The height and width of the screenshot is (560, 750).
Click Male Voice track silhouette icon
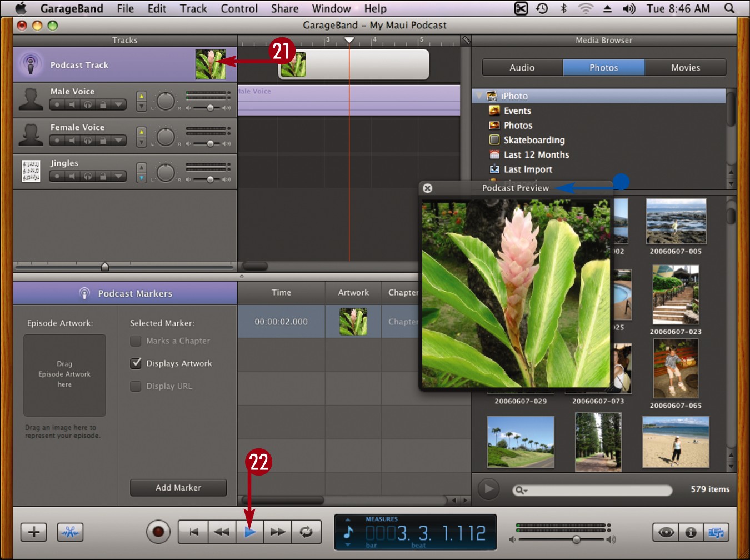point(31,99)
